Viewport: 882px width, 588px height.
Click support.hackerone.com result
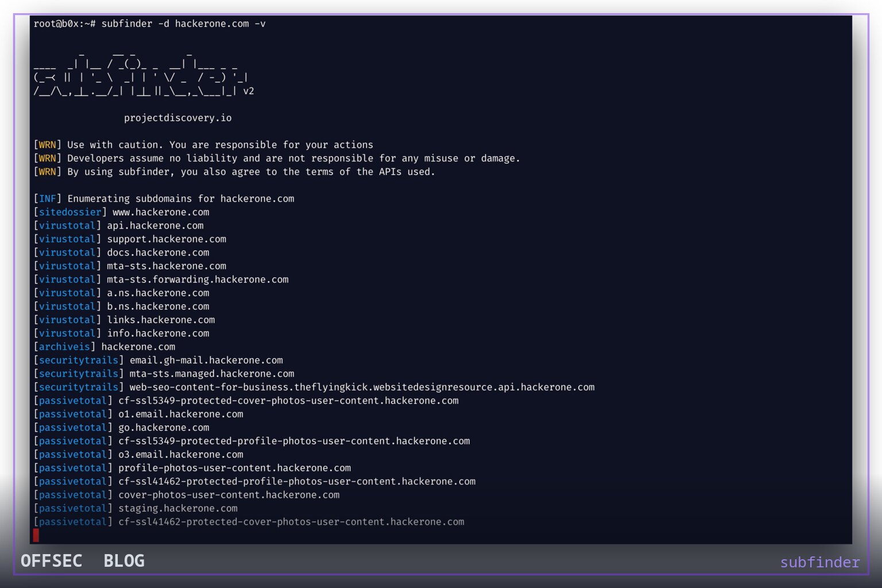pyautogui.click(x=167, y=239)
